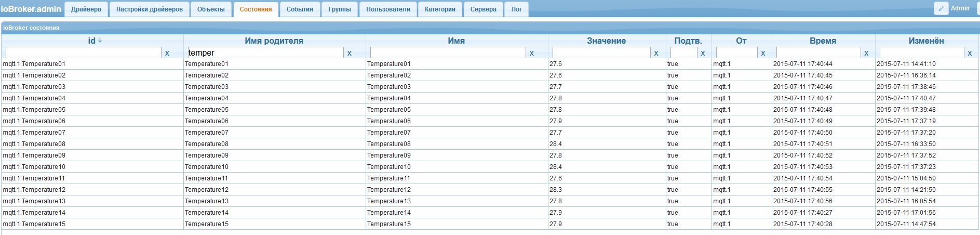
Task: Clear the От filter with x
Action: [x=763, y=53]
